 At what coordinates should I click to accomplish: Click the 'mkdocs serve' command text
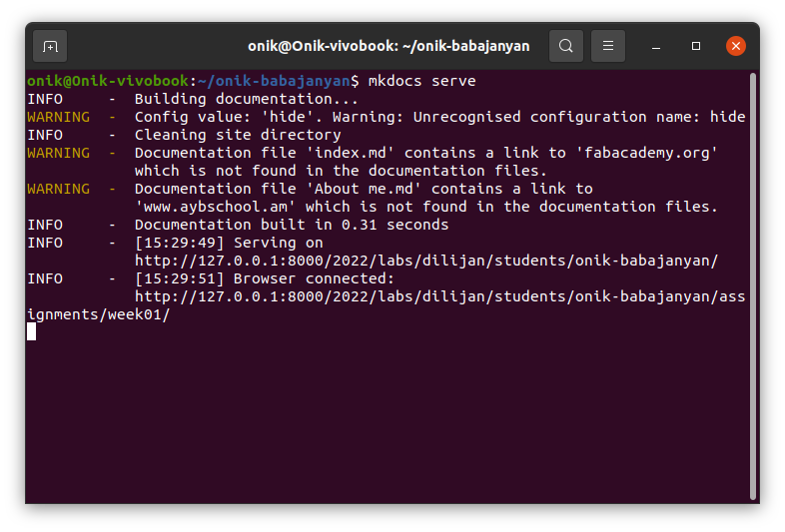421,81
